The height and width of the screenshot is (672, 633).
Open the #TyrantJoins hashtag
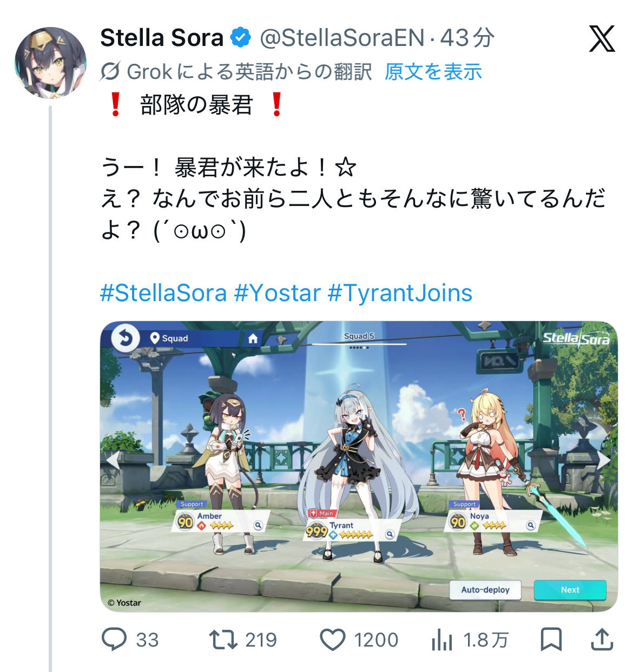(400, 293)
